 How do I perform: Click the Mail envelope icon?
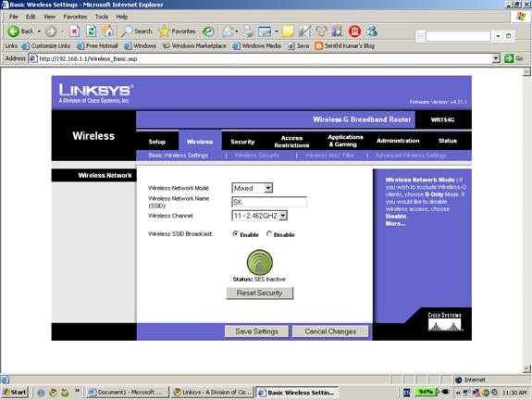(x=228, y=31)
